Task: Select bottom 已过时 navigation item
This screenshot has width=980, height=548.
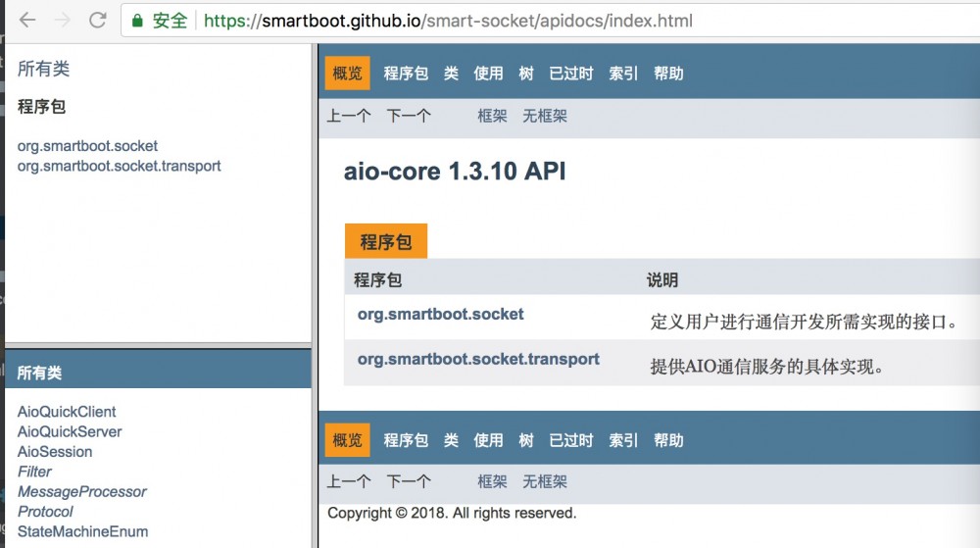Action: [x=570, y=440]
